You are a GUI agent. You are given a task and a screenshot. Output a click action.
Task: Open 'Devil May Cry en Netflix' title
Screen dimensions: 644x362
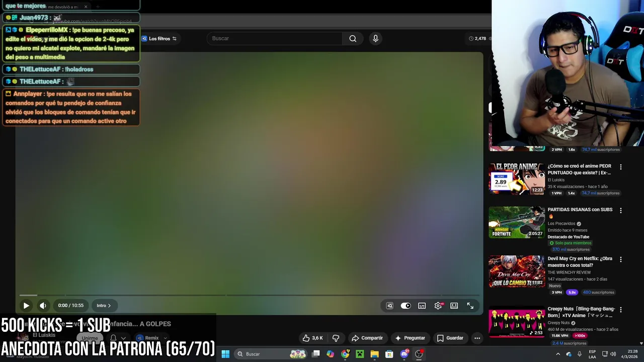coord(580,262)
